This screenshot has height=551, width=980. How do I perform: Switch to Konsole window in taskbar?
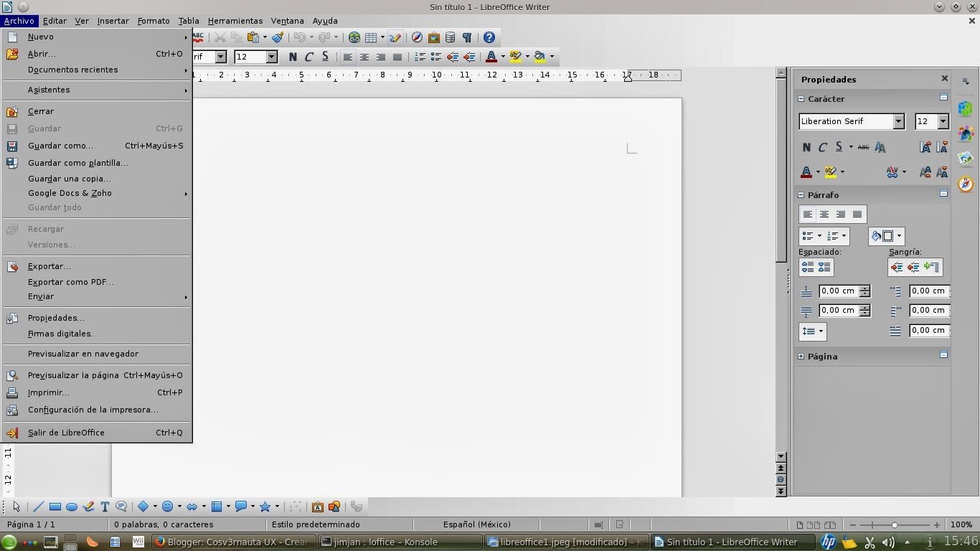tap(399, 542)
